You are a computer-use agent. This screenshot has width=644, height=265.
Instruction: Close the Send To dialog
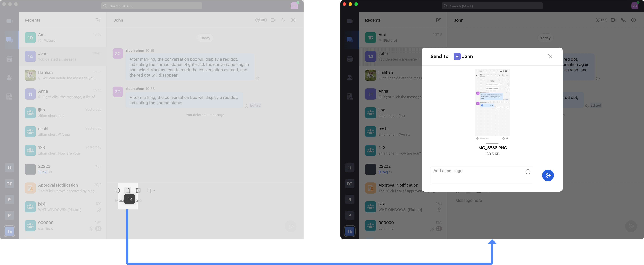[x=550, y=57]
